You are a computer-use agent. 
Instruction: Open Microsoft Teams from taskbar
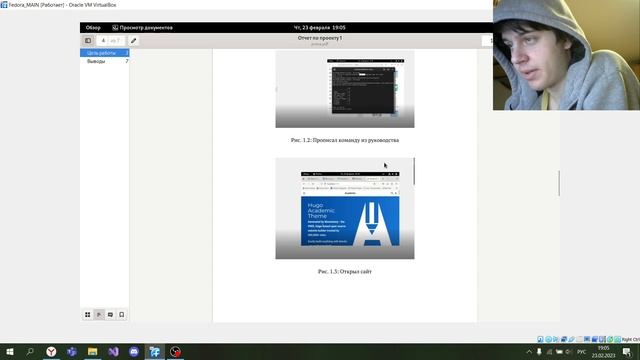(x=72, y=351)
